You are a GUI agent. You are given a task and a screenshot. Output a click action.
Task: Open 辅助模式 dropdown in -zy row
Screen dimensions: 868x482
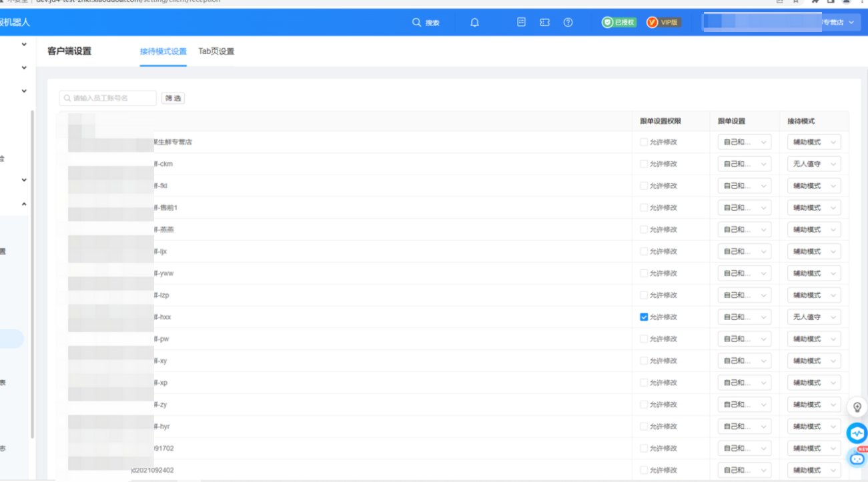point(814,405)
